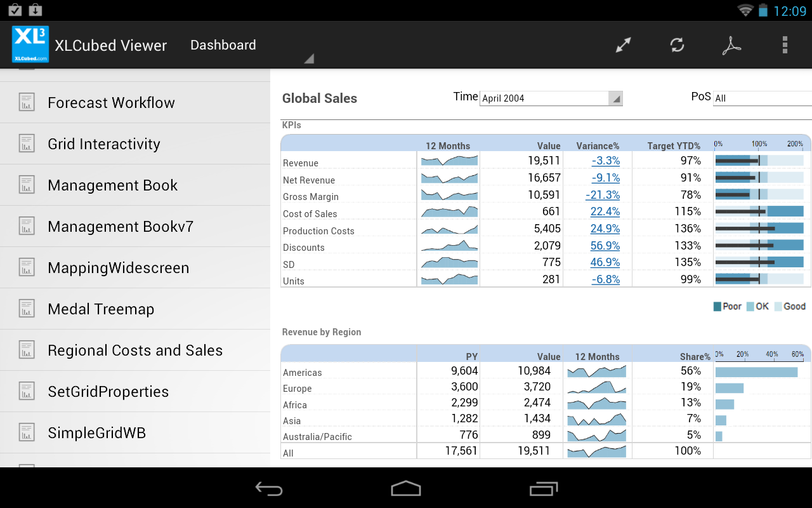Open the Management Book report
The width and height of the screenshot is (812, 508).
pyautogui.click(x=112, y=185)
